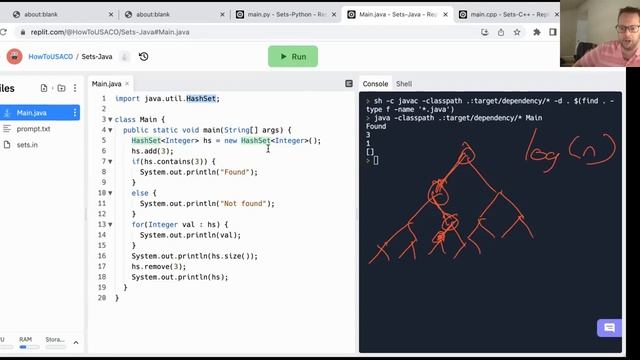Close the Main.java Sets-Java browser tab
This screenshot has height=360, width=640.
pyautogui.click(x=445, y=14)
